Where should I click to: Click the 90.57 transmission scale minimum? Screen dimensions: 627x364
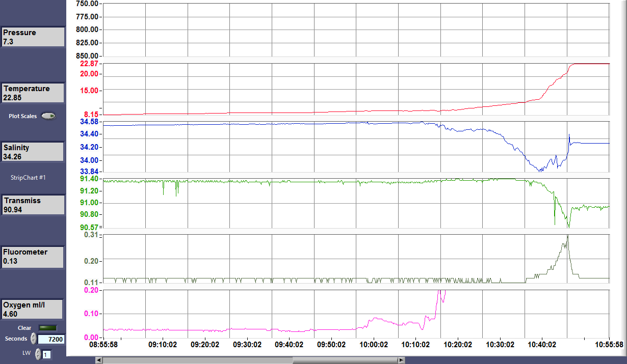[89, 227]
